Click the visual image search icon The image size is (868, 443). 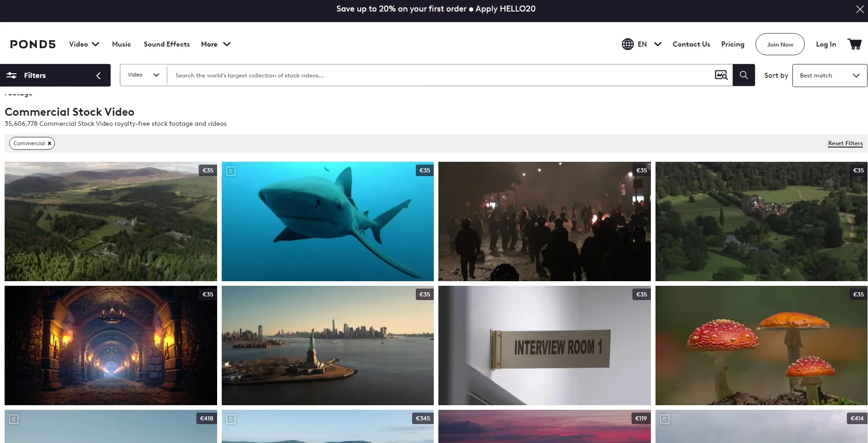(721, 75)
